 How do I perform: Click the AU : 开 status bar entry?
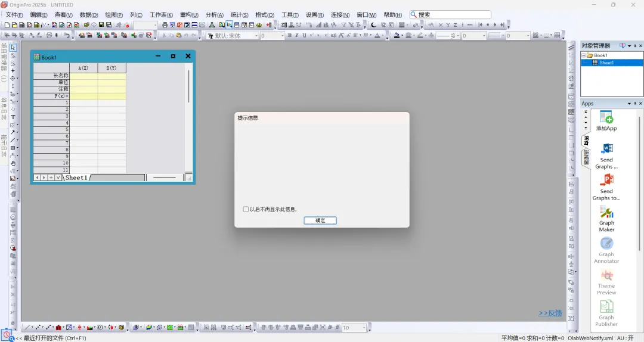tap(625, 338)
